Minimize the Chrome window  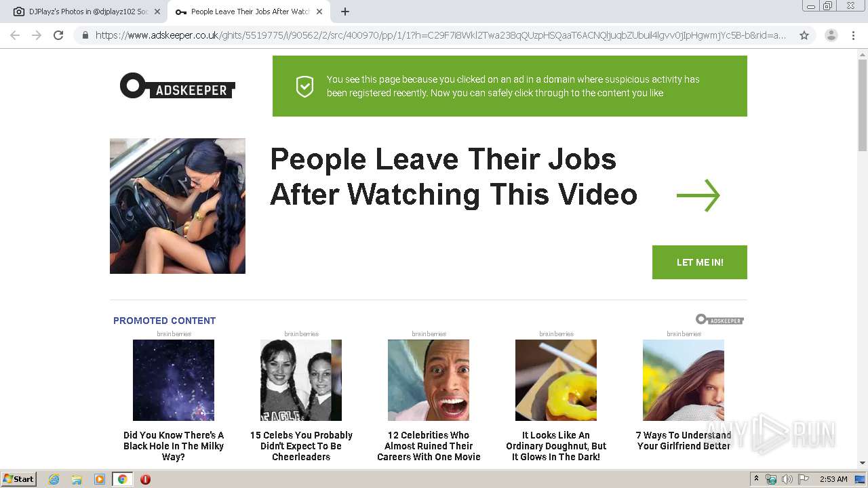click(x=811, y=6)
